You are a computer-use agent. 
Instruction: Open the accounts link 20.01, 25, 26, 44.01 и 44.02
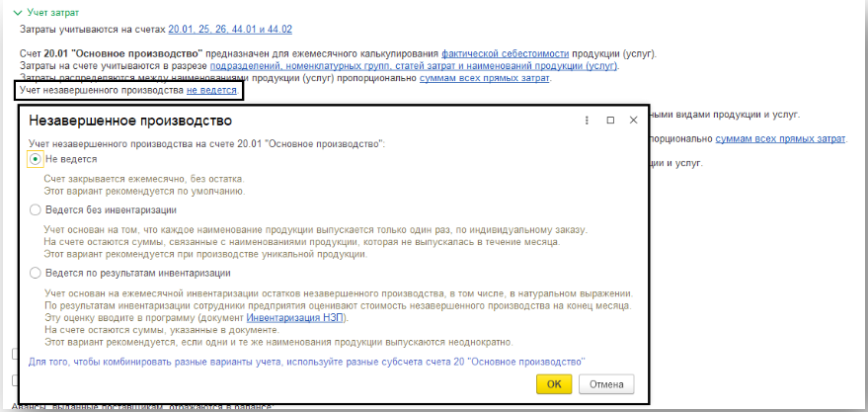tap(230, 31)
